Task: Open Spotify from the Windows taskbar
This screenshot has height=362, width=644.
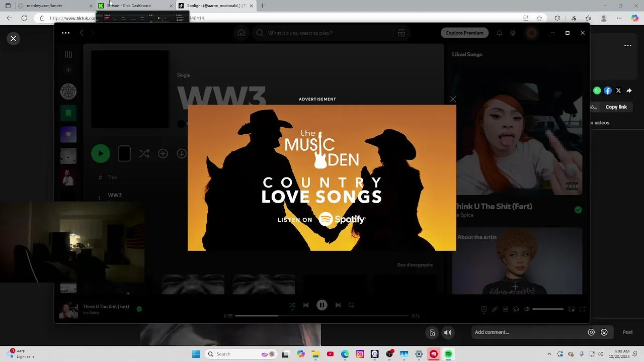Action: [x=448, y=354]
